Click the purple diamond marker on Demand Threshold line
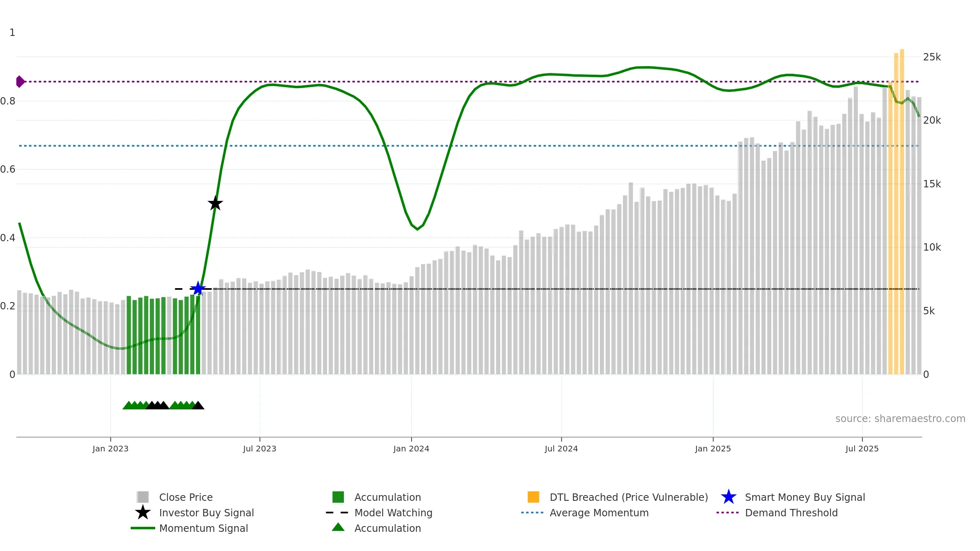980x551 pixels. (20, 82)
